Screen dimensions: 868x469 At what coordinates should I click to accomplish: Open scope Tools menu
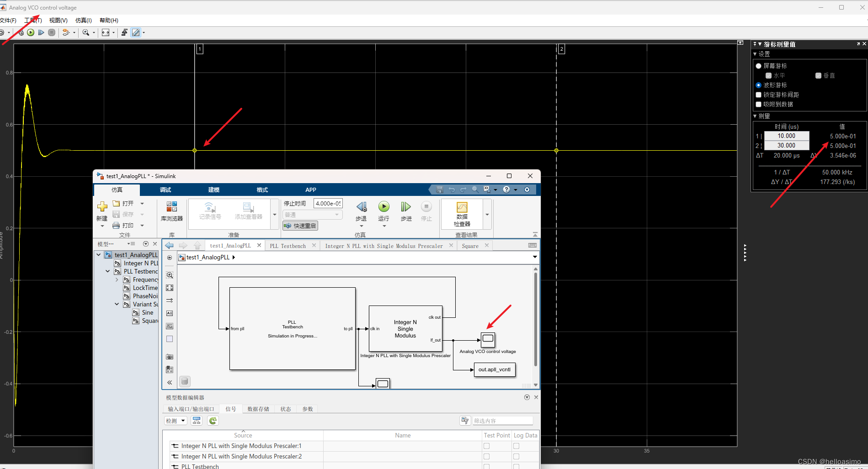coord(33,21)
